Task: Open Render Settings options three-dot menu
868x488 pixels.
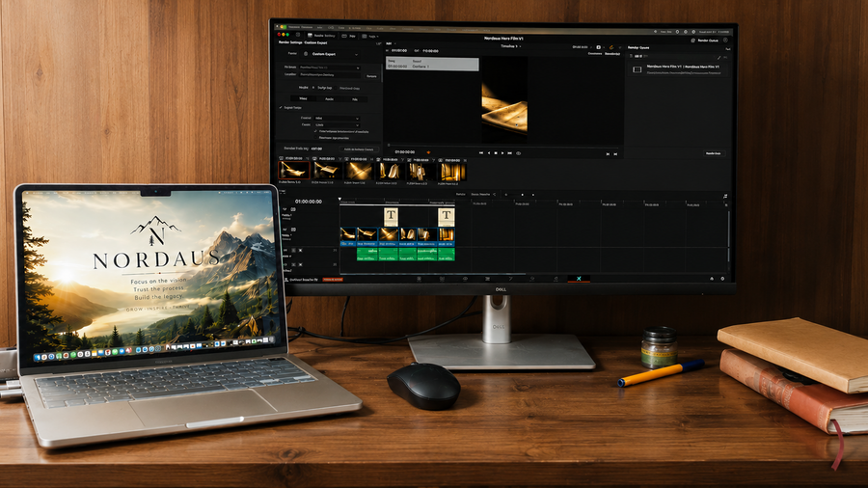Action: pos(379,43)
